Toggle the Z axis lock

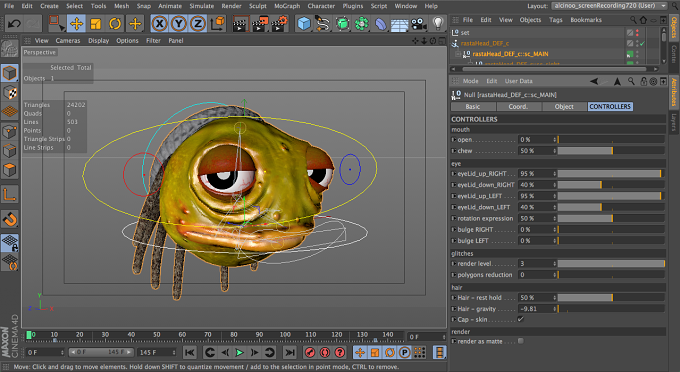pyautogui.click(x=198, y=23)
